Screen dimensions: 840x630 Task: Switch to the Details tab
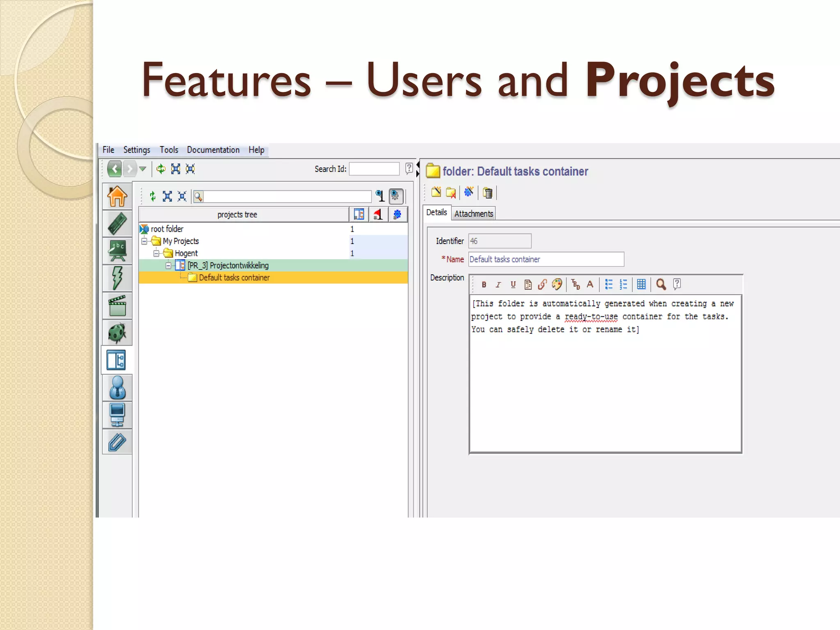point(436,212)
